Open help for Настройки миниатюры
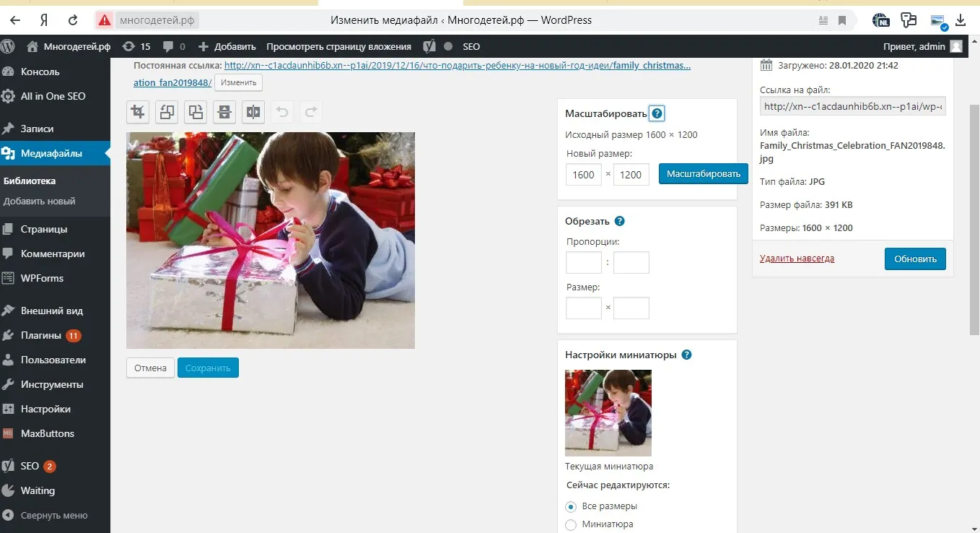980x533 pixels. (686, 355)
